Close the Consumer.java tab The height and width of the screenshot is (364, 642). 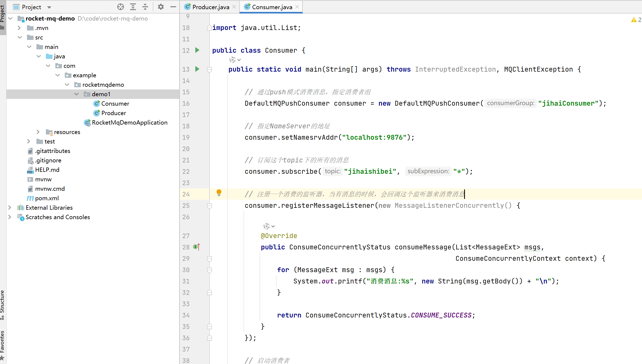[297, 7]
